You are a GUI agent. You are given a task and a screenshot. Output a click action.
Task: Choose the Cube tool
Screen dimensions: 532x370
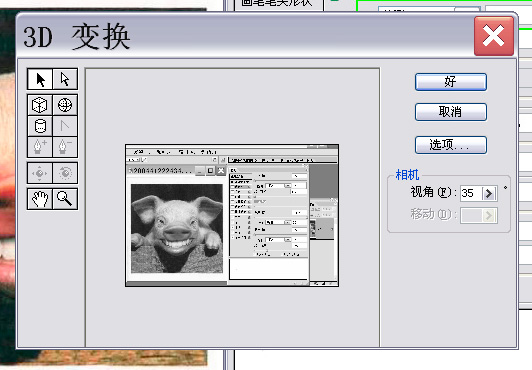tap(40, 105)
